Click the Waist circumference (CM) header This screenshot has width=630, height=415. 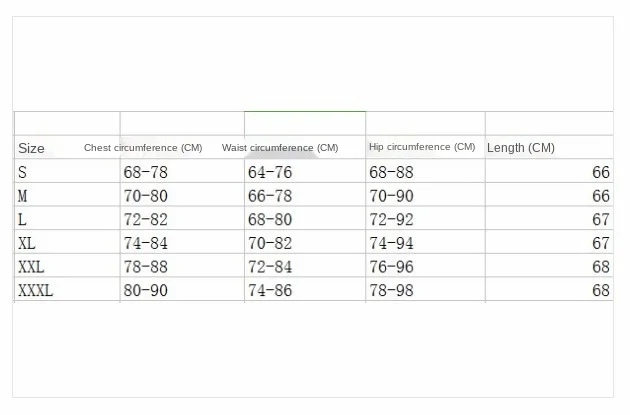click(x=280, y=148)
